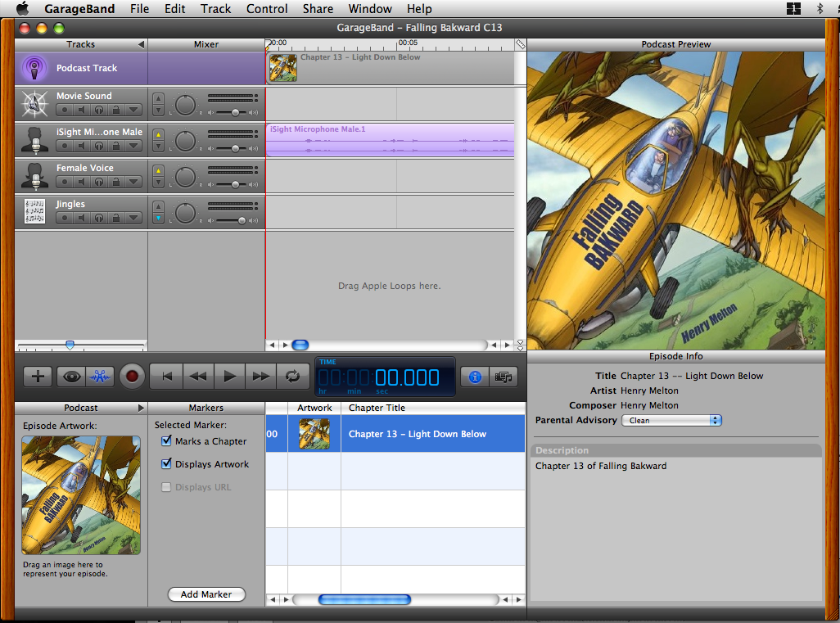
Task: Enable recording on Movie Sound track
Action: (65, 110)
